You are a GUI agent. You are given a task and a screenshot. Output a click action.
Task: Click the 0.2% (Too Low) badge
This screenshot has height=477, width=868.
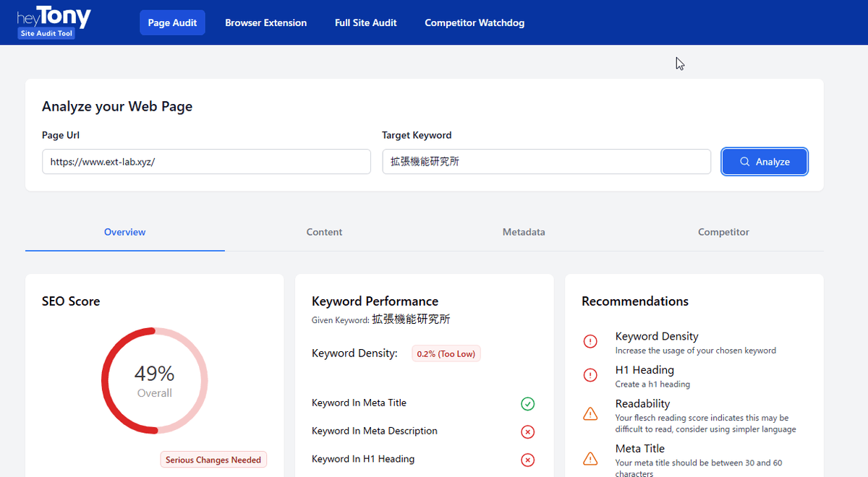(x=446, y=353)
